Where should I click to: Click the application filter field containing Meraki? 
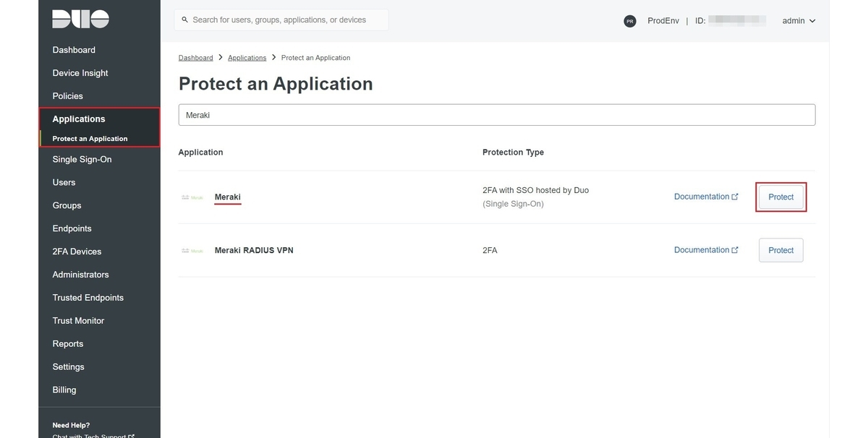[496, 115]
